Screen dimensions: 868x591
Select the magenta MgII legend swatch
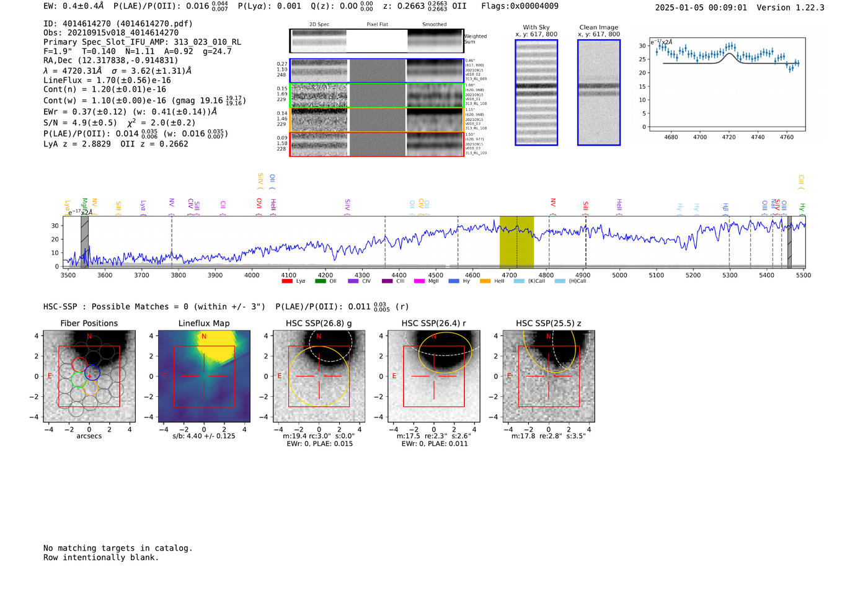tap(420, 281)
